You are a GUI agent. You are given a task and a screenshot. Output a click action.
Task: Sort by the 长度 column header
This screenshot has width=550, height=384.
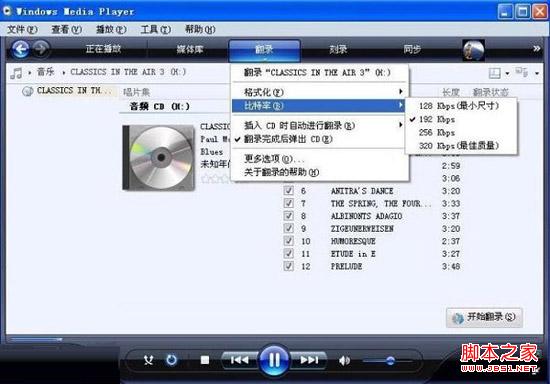tap(451, 92)
